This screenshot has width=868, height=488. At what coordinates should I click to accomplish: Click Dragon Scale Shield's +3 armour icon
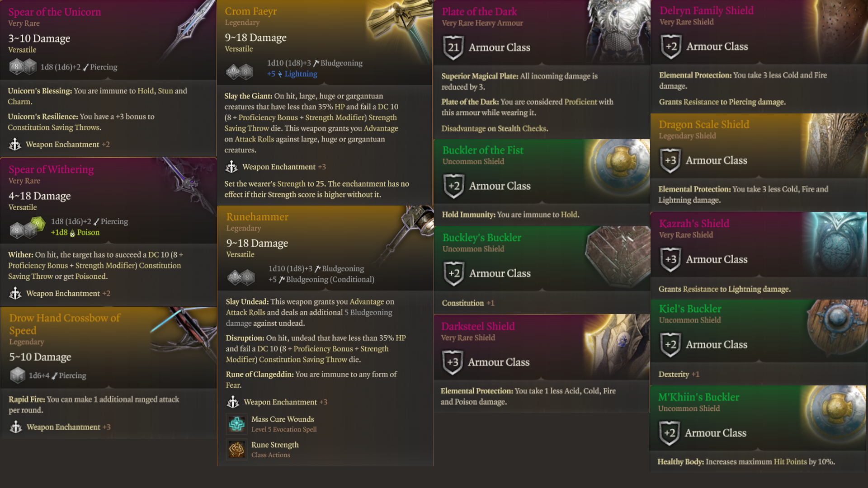pos(670,160)
